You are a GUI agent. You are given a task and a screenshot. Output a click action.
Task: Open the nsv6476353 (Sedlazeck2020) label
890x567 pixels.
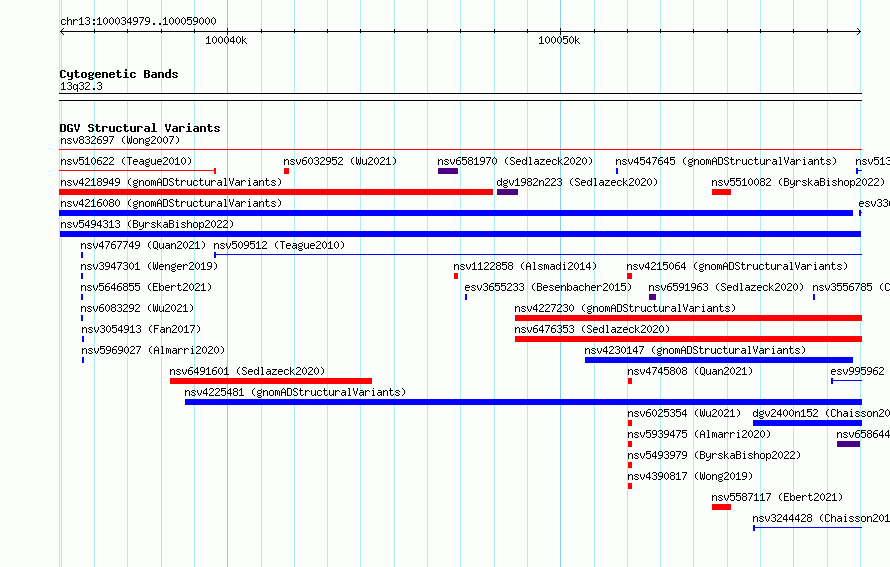click(592, 329)
